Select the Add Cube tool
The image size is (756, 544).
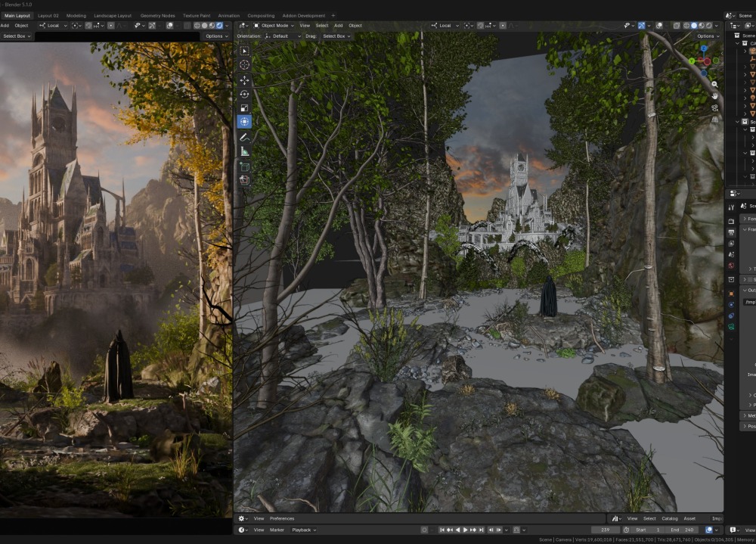[244, 167]
